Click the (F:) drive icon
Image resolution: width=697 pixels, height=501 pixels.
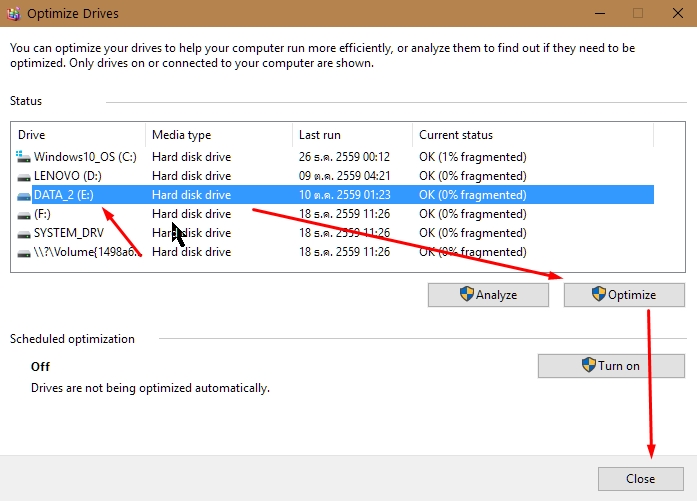[x=24, y=216]
